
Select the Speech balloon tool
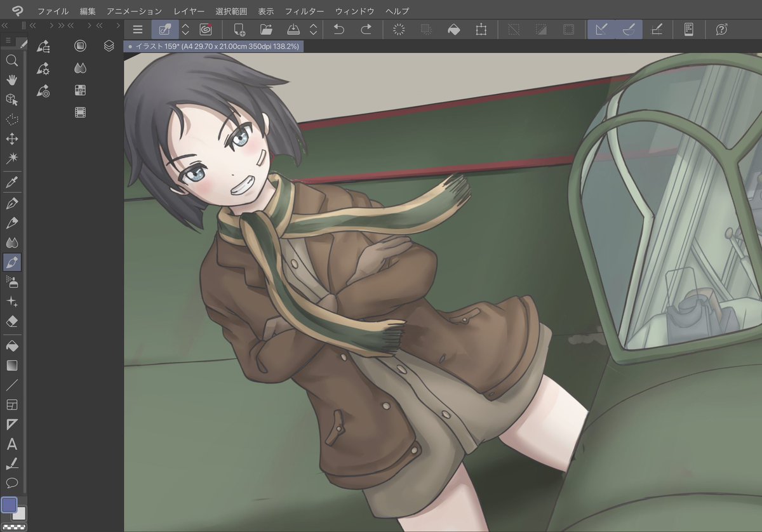click(11, 482)
